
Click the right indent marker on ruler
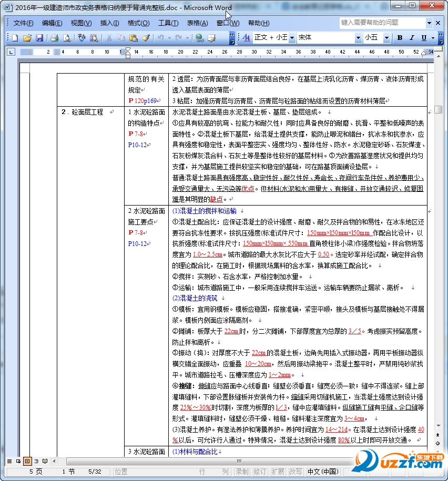(x=424, y=54)
